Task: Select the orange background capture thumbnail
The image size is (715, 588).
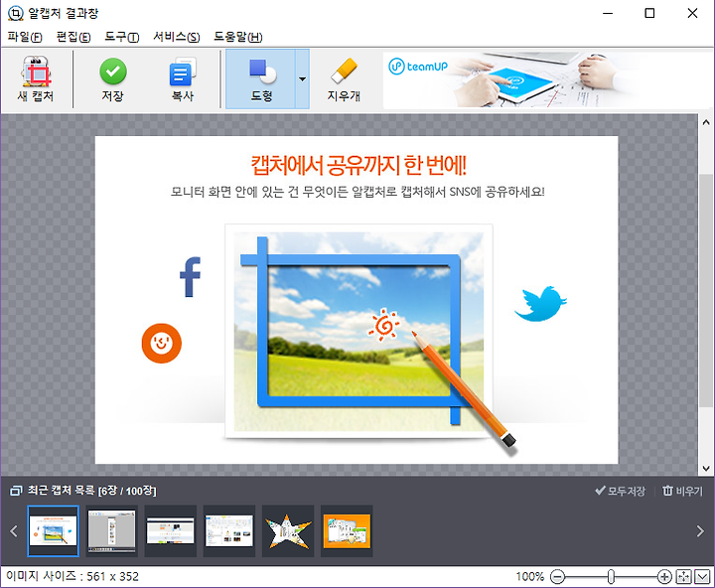Action: [347, 531]
